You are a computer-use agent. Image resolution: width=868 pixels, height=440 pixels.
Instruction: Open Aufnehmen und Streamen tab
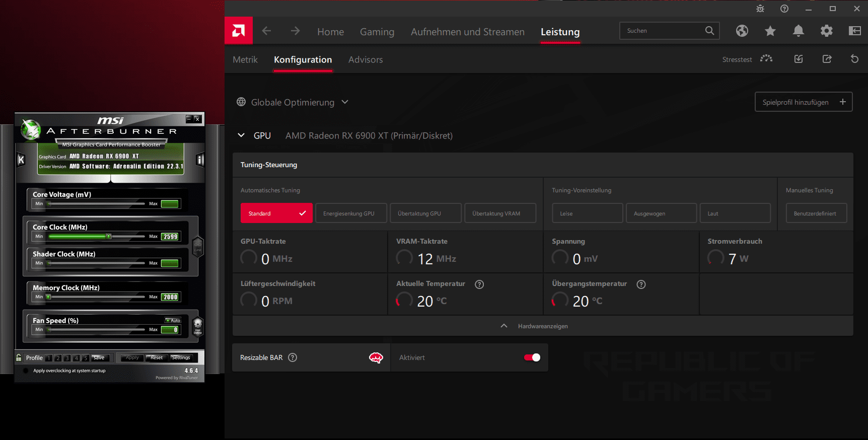[x=468, y=32]
